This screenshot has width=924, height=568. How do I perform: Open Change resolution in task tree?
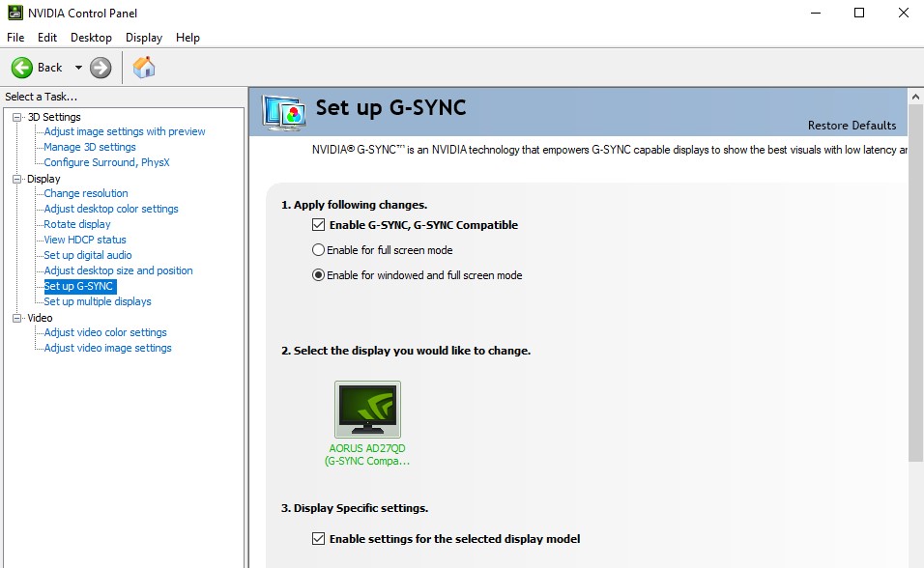pos(86,193)
